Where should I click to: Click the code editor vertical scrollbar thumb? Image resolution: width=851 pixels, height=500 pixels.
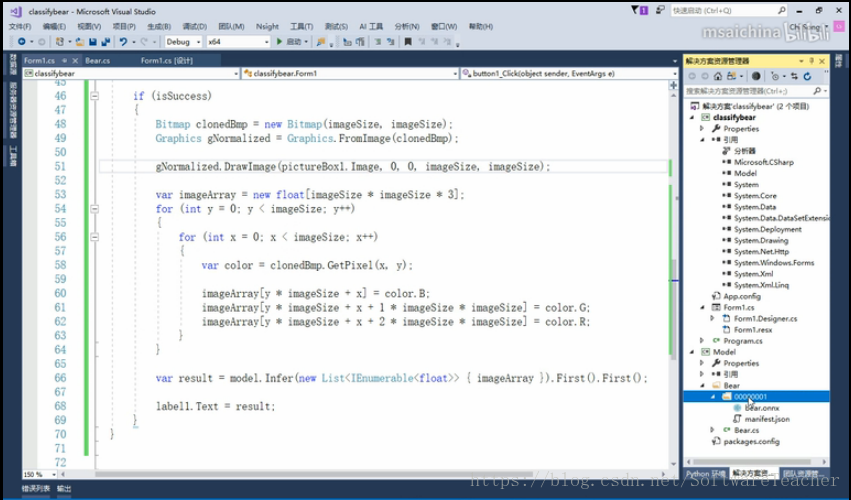674,307
